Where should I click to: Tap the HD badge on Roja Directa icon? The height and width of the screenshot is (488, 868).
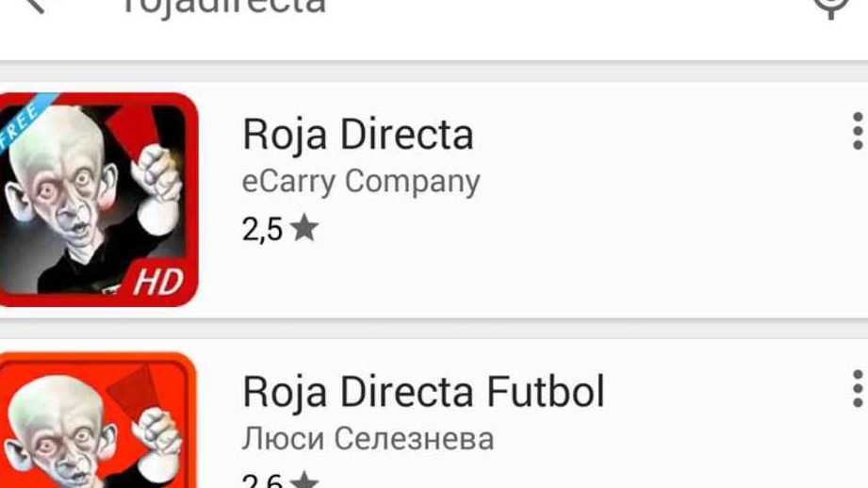point(156,283)
